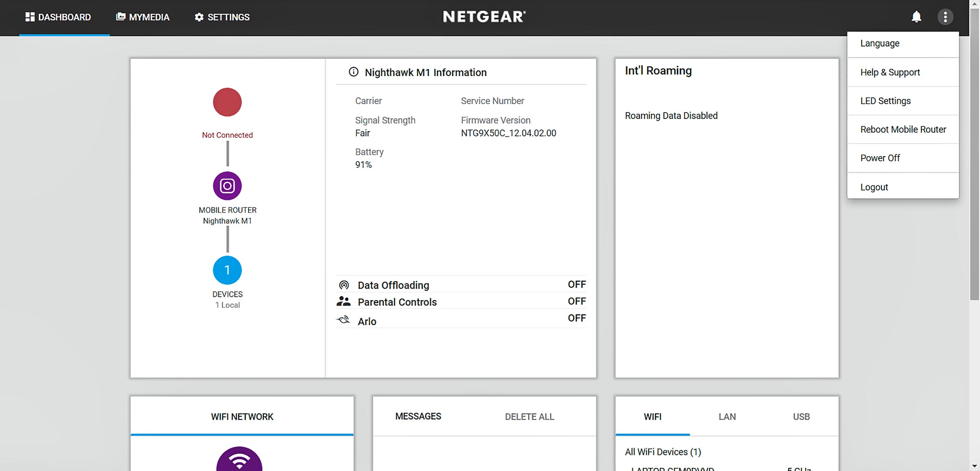Switch to the WIFI devices tab
Image resolution: width=980 pixels, height=471 pixels.
[652, 417]
